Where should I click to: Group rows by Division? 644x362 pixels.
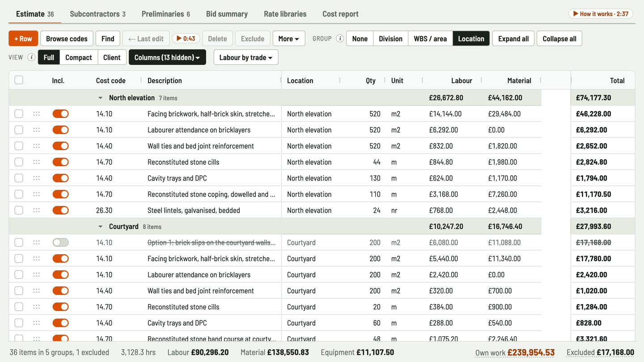pyautogui.click(x=390, y=38)
